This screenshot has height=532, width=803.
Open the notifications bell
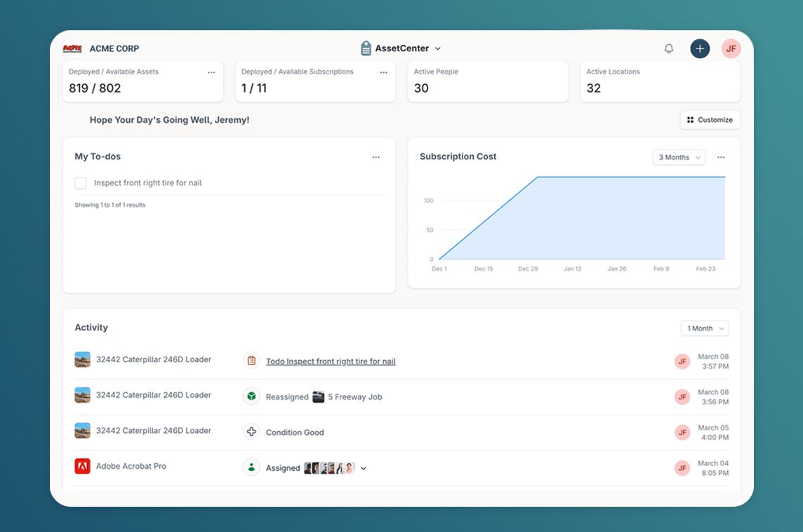pos(669,48)
